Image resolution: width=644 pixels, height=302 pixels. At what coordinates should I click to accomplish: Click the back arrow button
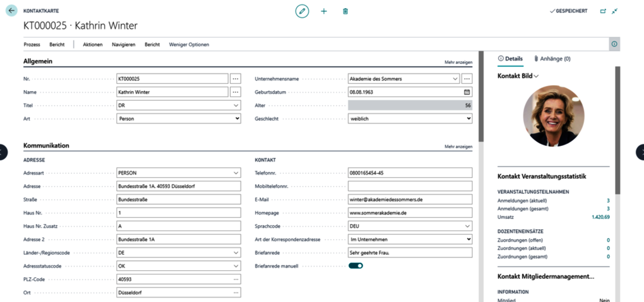click(12, 11)
